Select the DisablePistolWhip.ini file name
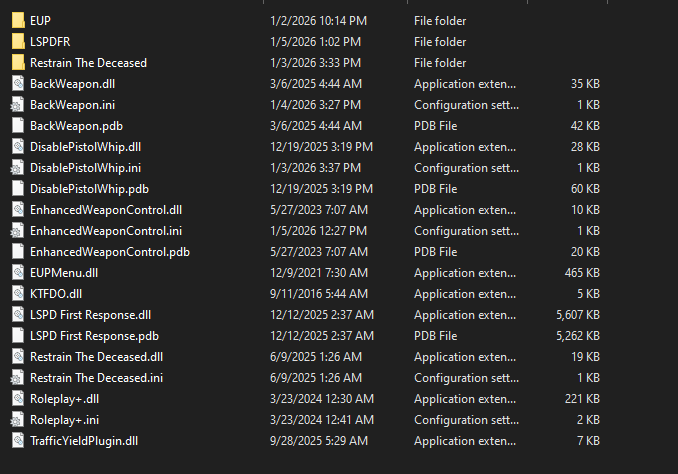Viewport: 678px width, 474px height. pyautogui.click(x=85, y=167)
